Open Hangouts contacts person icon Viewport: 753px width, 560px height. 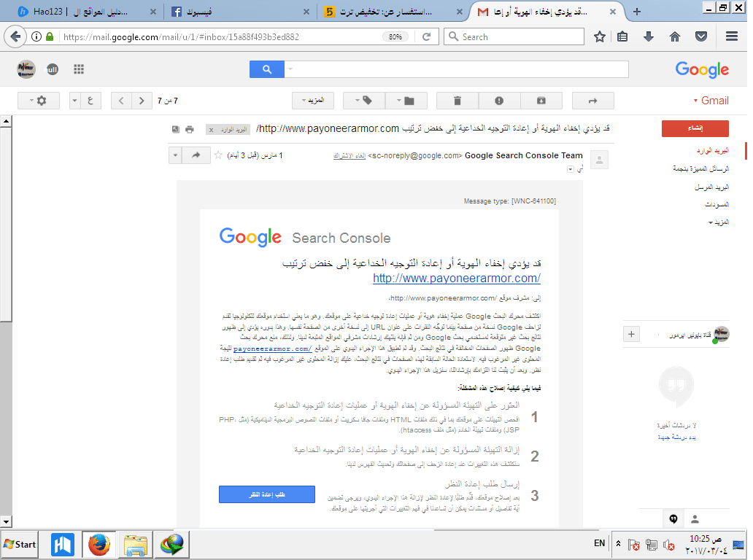pyautogui.click(x=695, y=518)
